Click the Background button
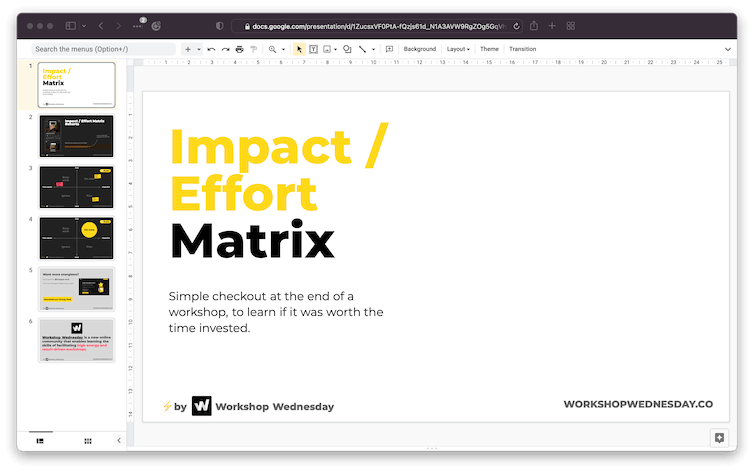 (420, 49)
